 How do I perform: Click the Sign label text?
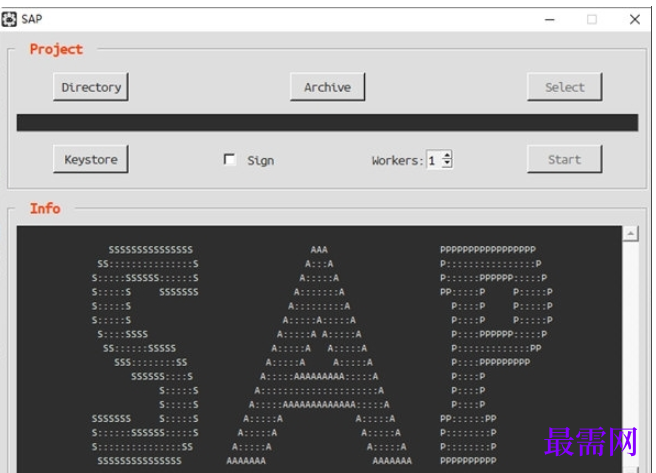(260, 160)
